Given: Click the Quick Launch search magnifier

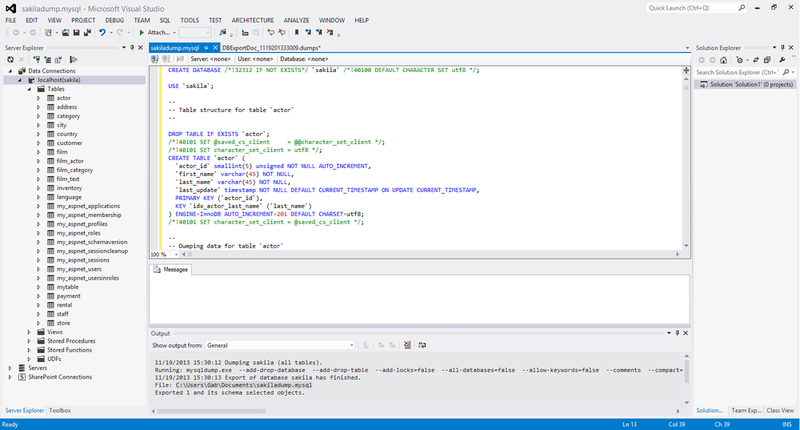Looking at the screenshot, I should pos(742,8).
